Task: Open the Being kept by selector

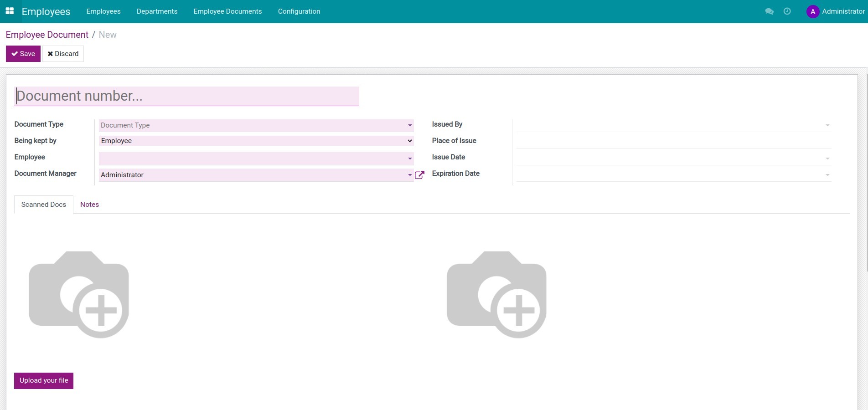Action: pyautogui.click(x=256, y=141)
